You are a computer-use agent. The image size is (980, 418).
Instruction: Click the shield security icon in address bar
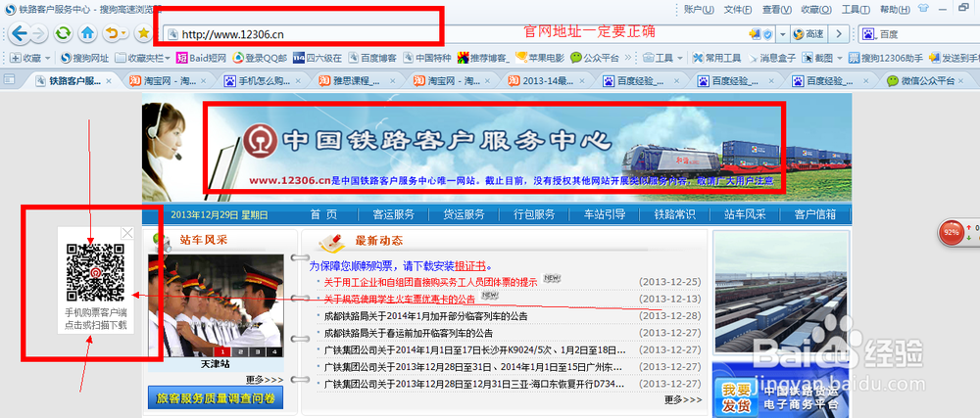[768, 33]
